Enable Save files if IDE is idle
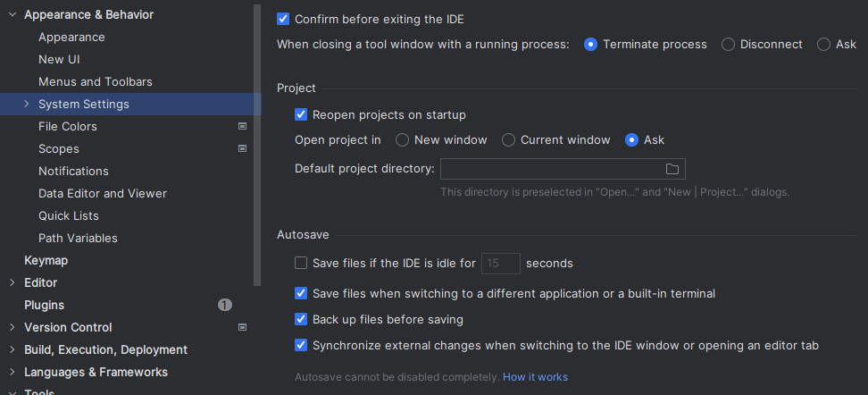 pyautogui.click(x=302, y=263)
